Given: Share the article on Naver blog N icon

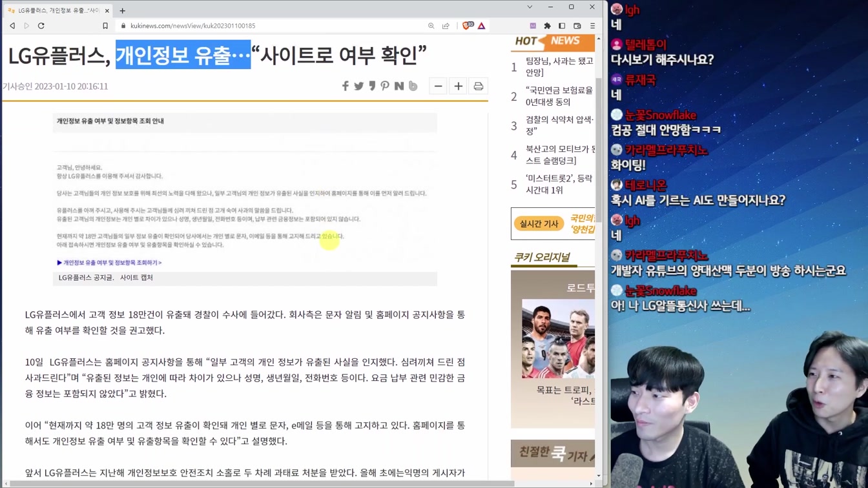Looking at the screenshot, I should (x=399, y=86).
